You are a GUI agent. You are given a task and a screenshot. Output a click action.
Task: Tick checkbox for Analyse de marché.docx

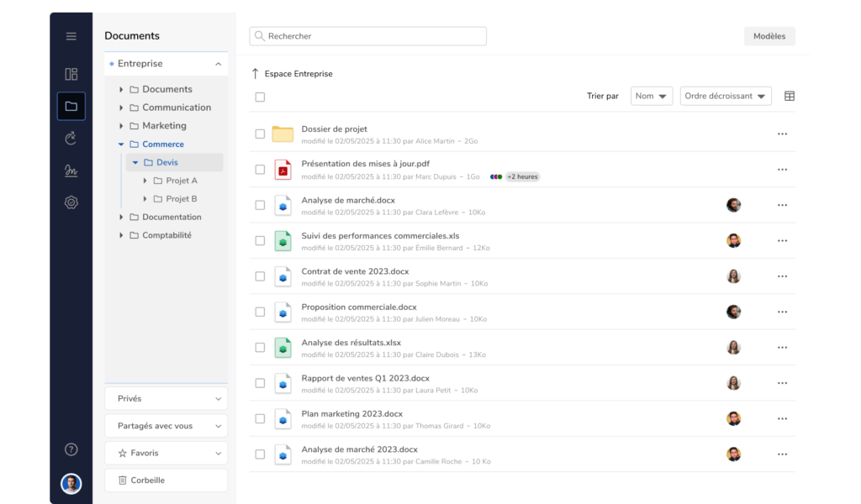click(260, 205)
